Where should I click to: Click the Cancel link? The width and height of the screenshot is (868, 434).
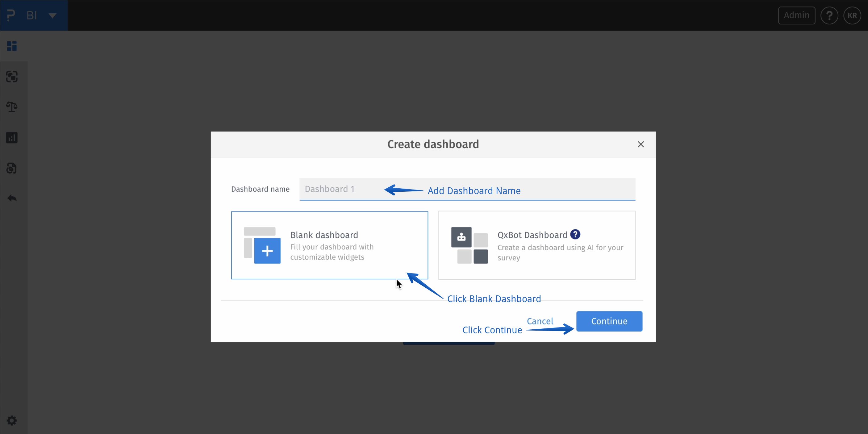tap(540, 321)
